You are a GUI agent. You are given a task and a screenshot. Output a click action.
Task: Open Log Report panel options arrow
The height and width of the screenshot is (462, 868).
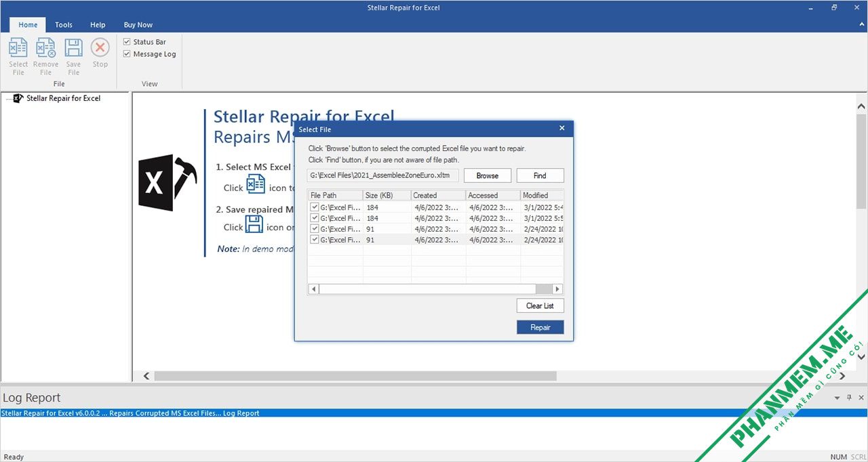click(837, 398)
